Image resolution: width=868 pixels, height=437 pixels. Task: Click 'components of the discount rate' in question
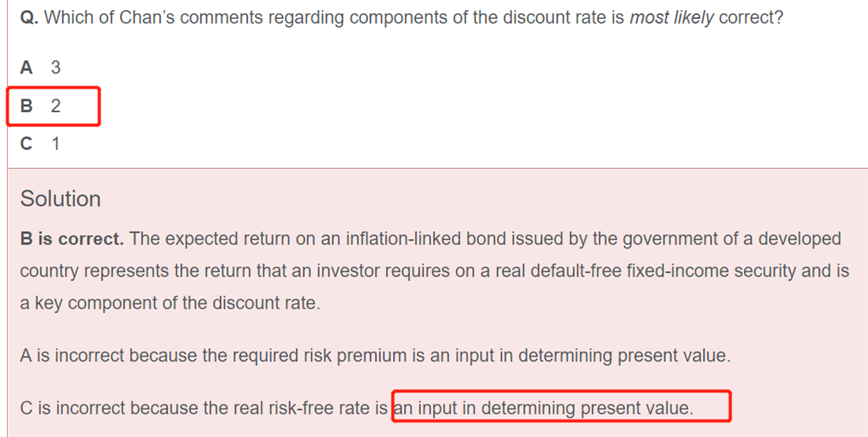(x=477, y=17)
